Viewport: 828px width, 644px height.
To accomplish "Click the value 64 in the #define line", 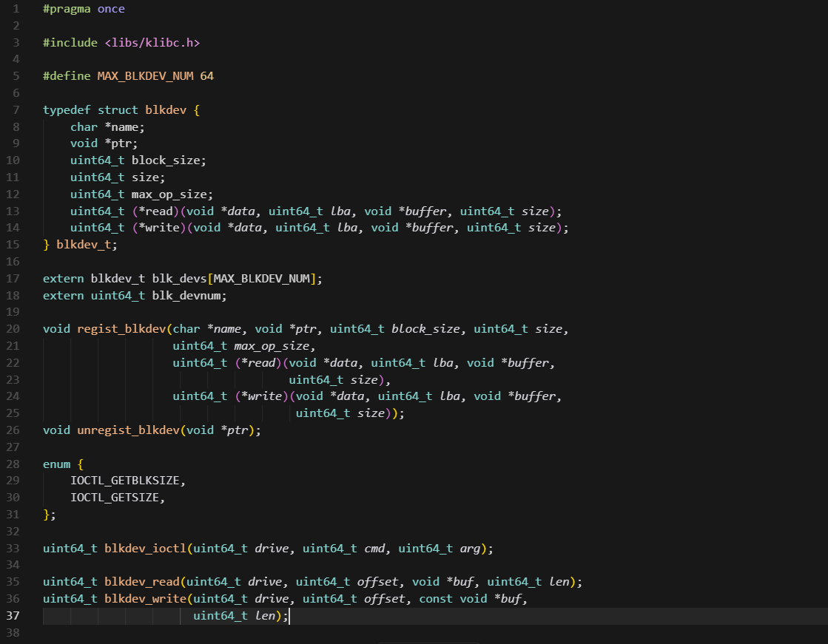I will (207, 76).
